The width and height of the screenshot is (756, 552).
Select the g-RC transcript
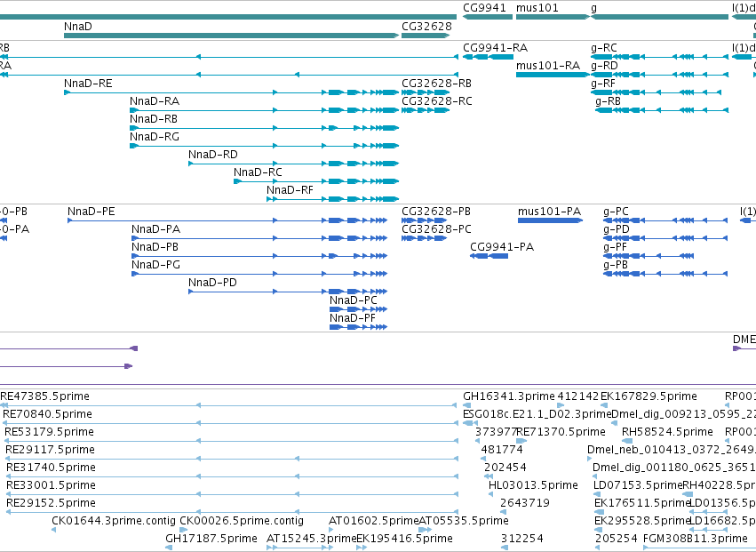click(659, 57)
